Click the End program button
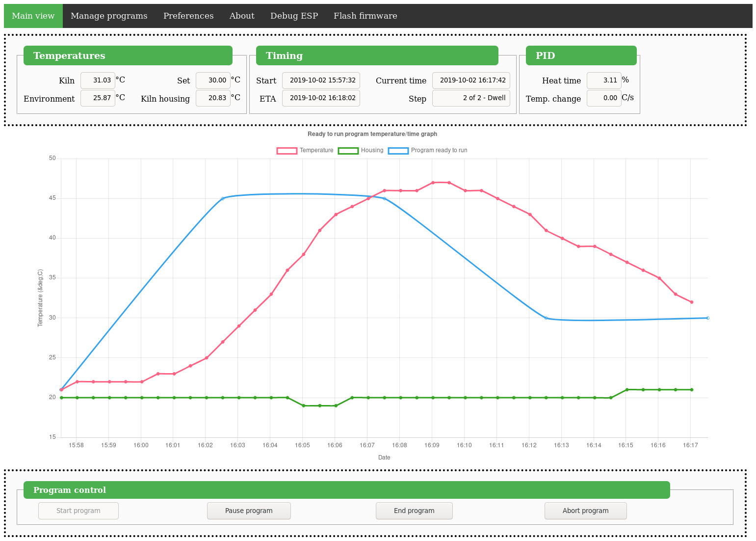The image size is (756, 541). point(414,511)
